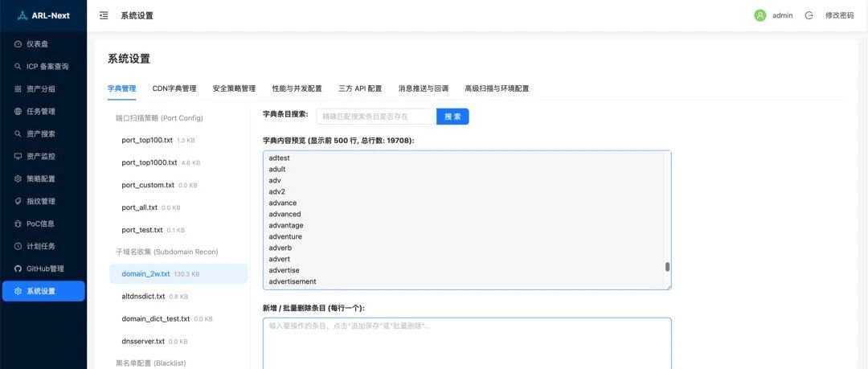This screenshot has height=369, width=868.
Task: Open the 性能与并发配置 tab
Action: pyautogui.click(x=297, y=88)
